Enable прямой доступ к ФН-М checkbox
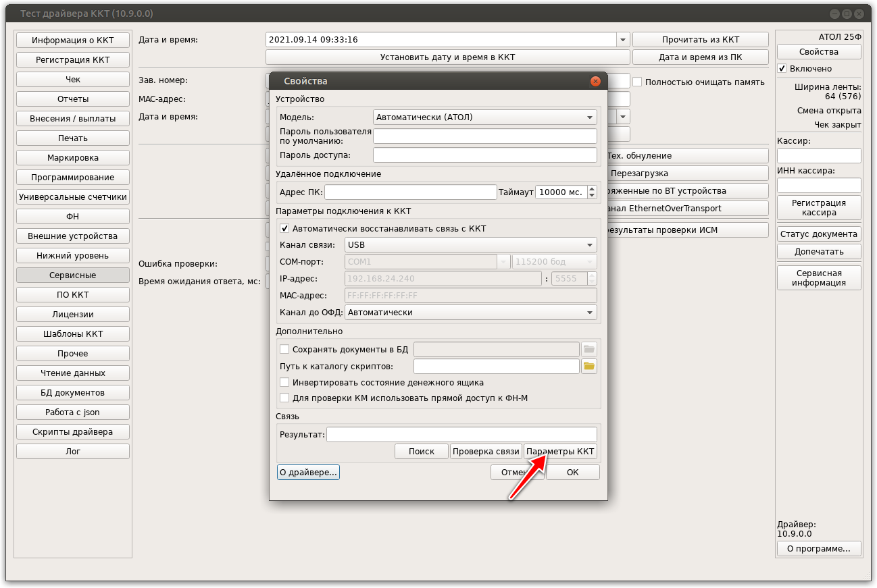The height and width of the screenshot is (588, 877). (284, 398)
